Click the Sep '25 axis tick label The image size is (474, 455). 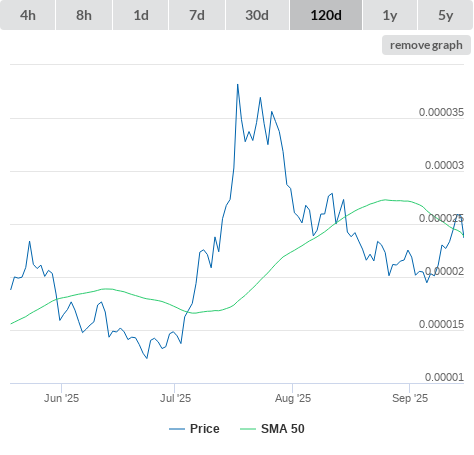(x=410, y=398)
